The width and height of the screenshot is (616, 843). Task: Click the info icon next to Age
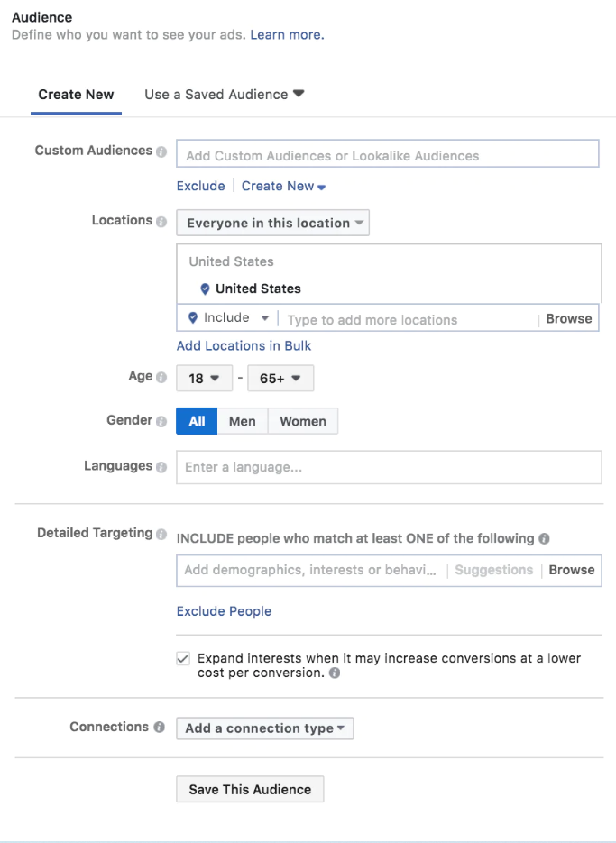[x=161, y=378]
